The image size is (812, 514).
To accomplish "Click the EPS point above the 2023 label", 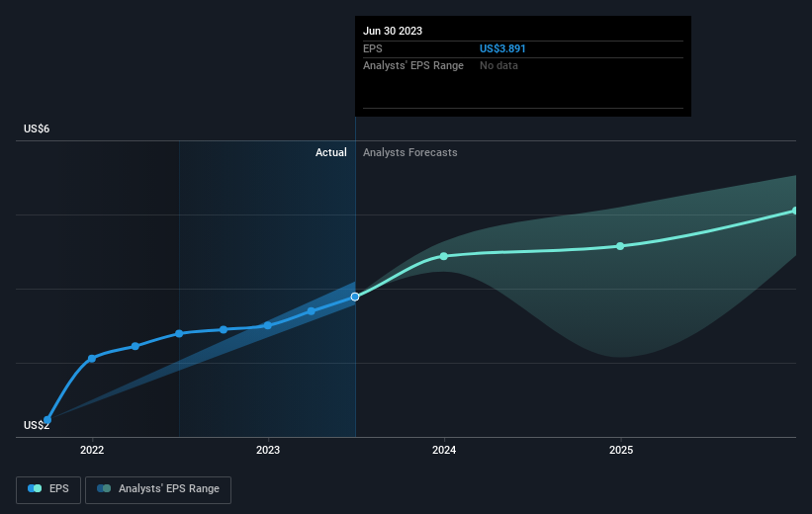I will [x=268, y=325].
